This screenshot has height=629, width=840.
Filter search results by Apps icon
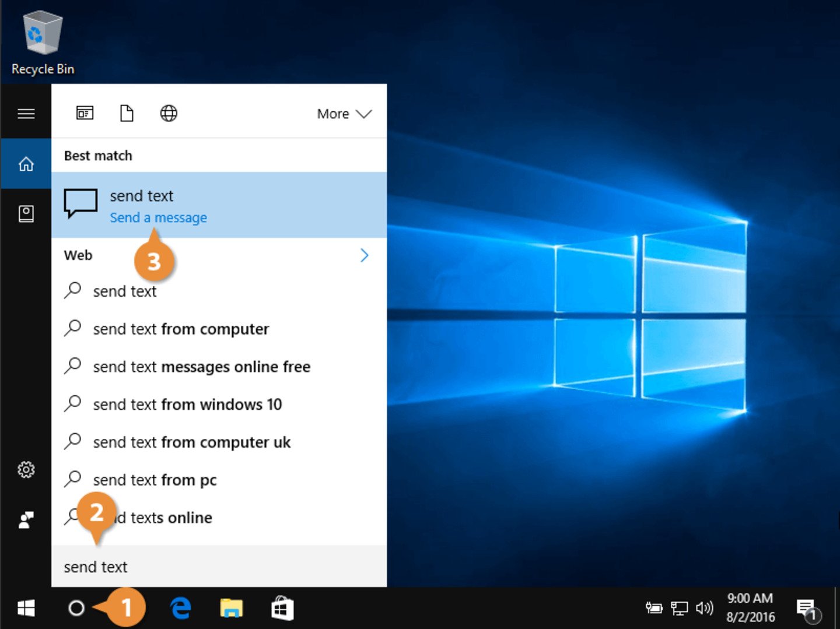click(85, 113)
